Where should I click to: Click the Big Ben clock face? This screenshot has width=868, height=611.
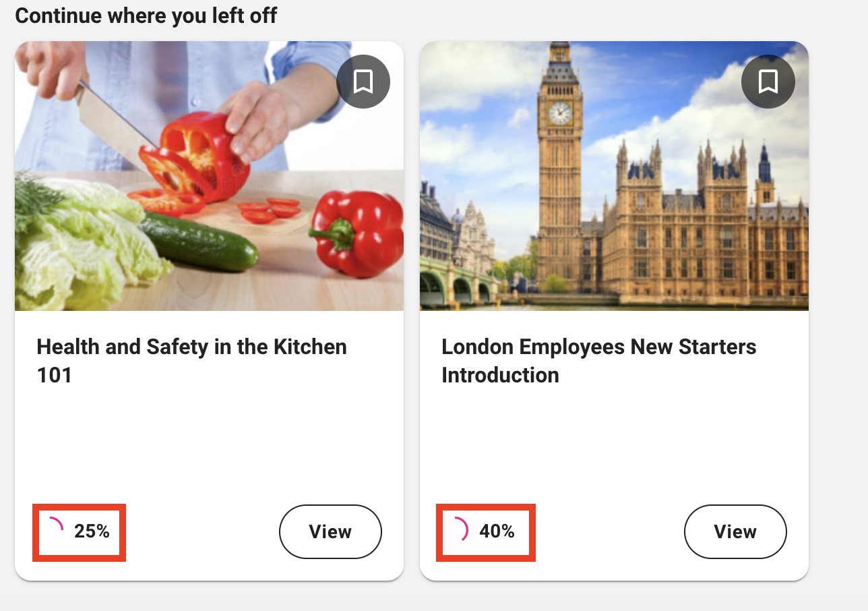(560, 113)
